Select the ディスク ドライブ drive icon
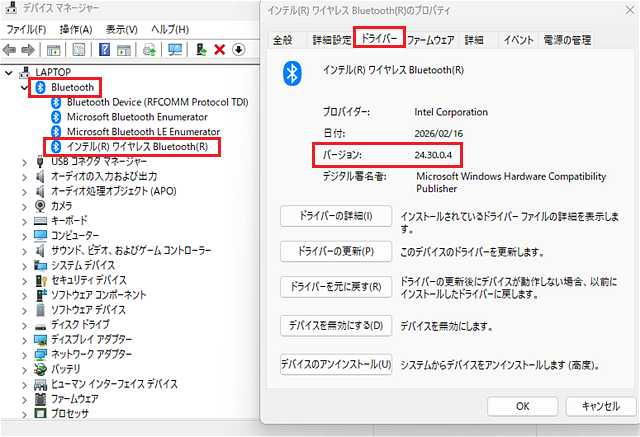The image size is (640, 437). pyautogui.click(x=40, y=326)
